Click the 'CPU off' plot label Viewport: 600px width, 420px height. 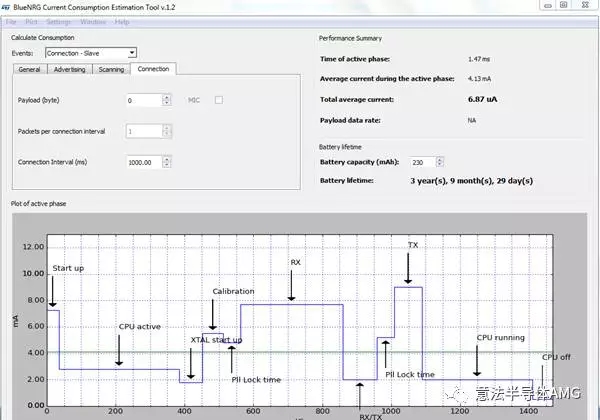tap(556, 357)
